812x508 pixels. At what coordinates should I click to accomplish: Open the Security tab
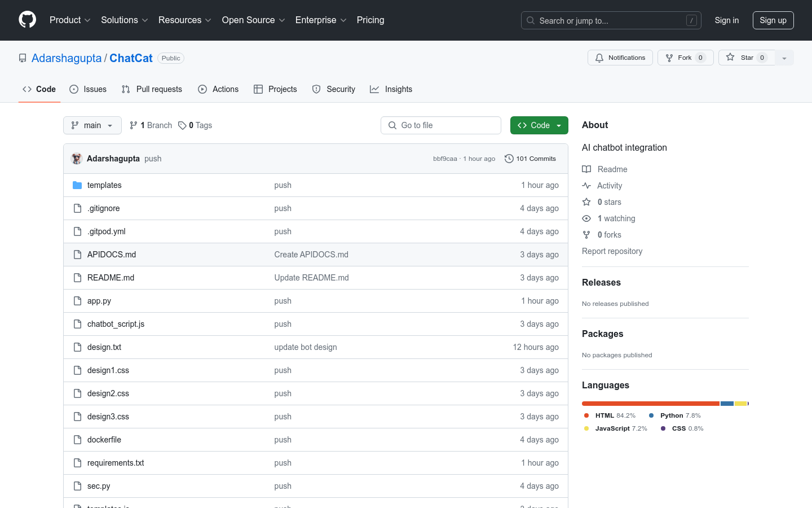pyautogui.click(x=334, y=89)
